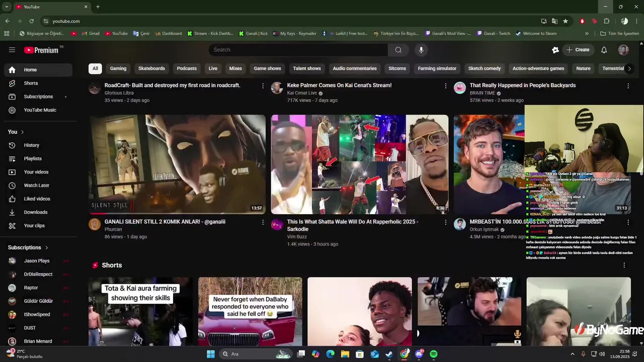Show hidden system tray icons
This screenshot has height=362, width=644.
572,354
